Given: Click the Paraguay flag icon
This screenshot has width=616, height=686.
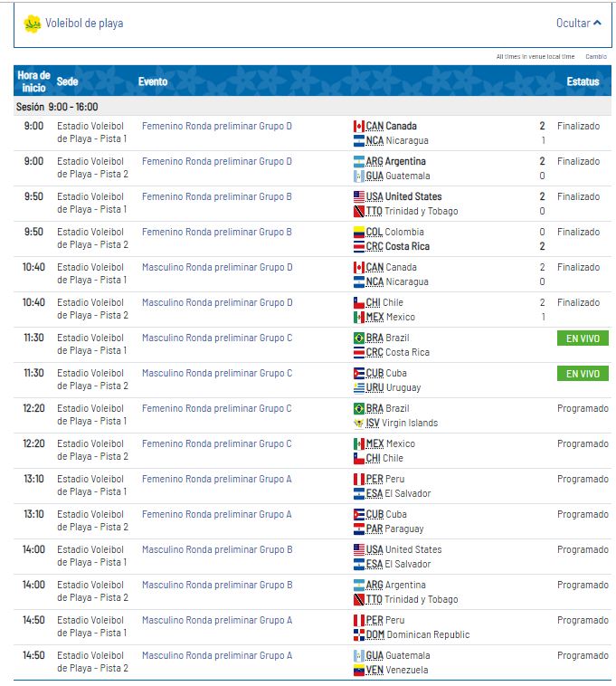Looking at the screenshot, I should [359, 529].
